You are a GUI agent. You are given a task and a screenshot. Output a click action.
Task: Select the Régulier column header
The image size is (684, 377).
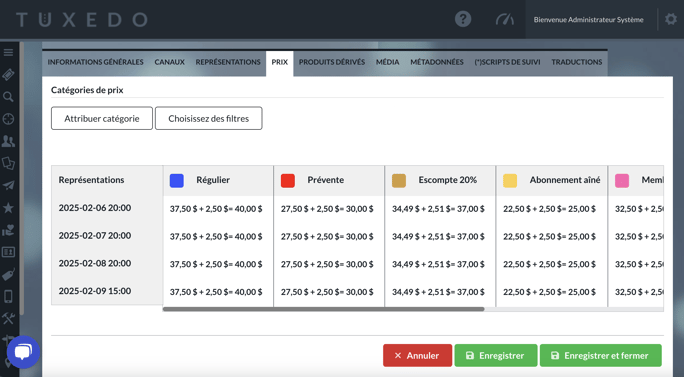click(x=218, y=180)
